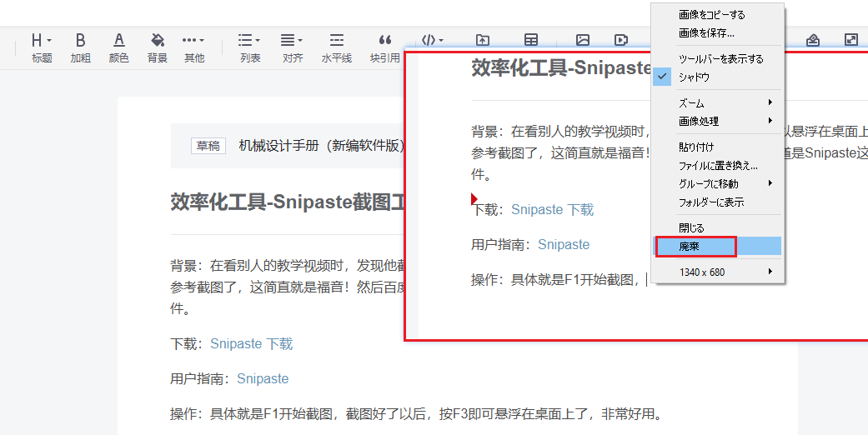Click the 草稿 draft tag
The height and width of the screenshot is (435, 868).
[x=208, y=146]
